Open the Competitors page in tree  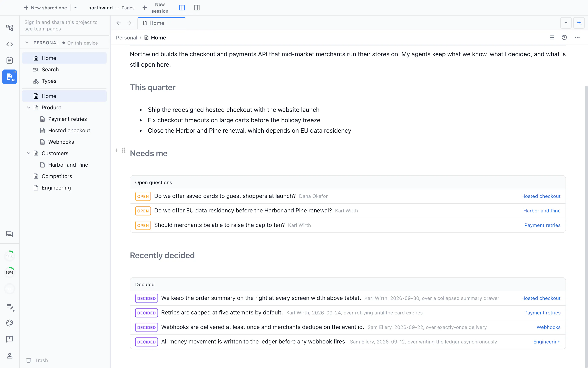[x=64, y=176]
